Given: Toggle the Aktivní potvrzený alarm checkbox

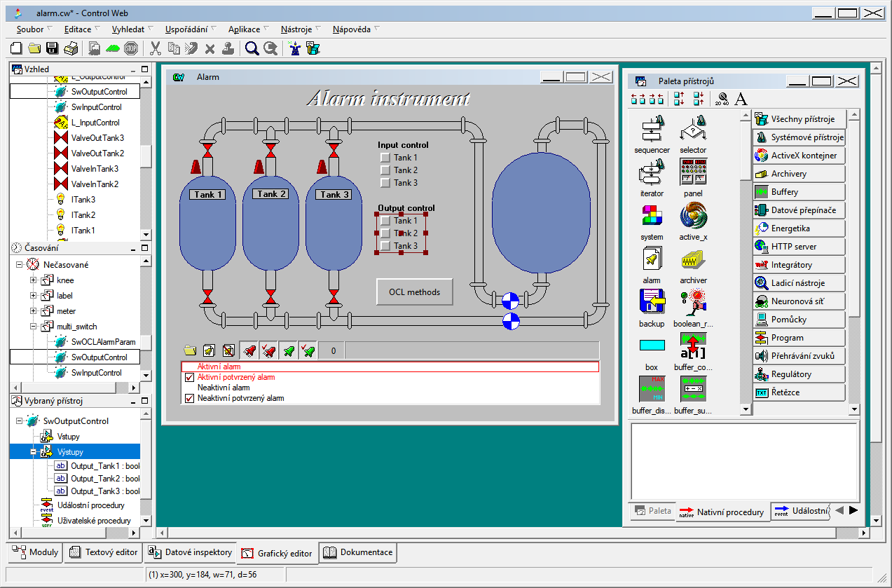Looking at the screenshot, I should tap(189, 377).
